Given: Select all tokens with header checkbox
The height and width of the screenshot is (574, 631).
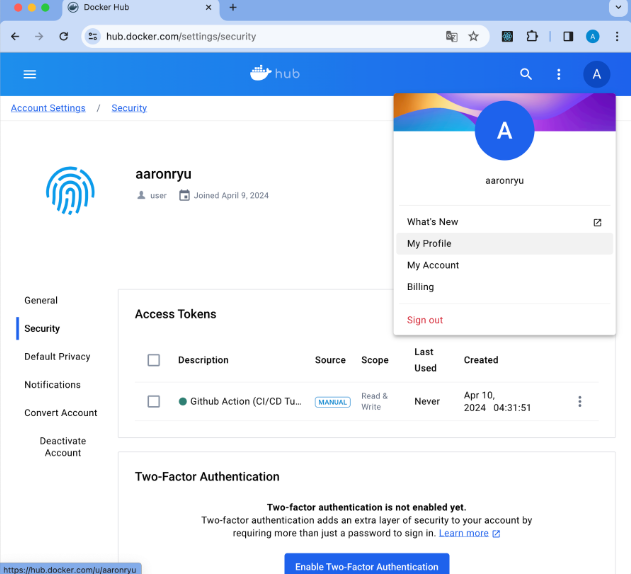Looking at the screenshot, I should point(154,360).
